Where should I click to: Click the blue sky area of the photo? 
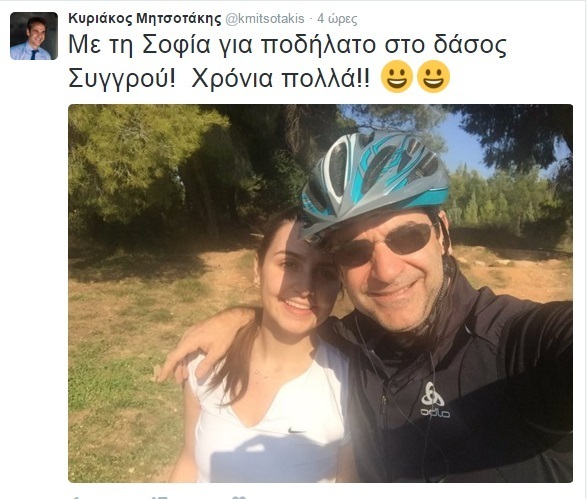pos(464,144)
